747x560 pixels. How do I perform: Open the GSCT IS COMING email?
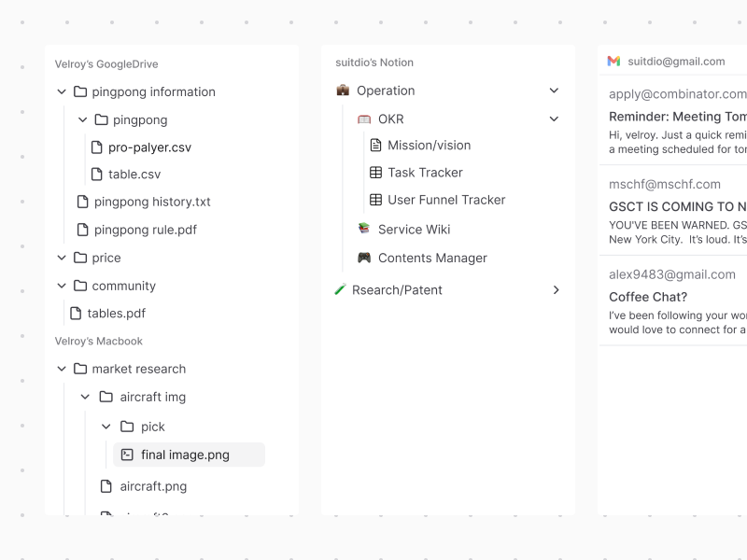point(672,210)
